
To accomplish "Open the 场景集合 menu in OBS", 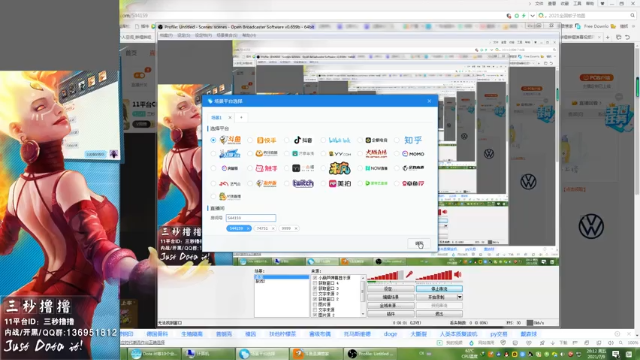I will (x=227, y=36).
